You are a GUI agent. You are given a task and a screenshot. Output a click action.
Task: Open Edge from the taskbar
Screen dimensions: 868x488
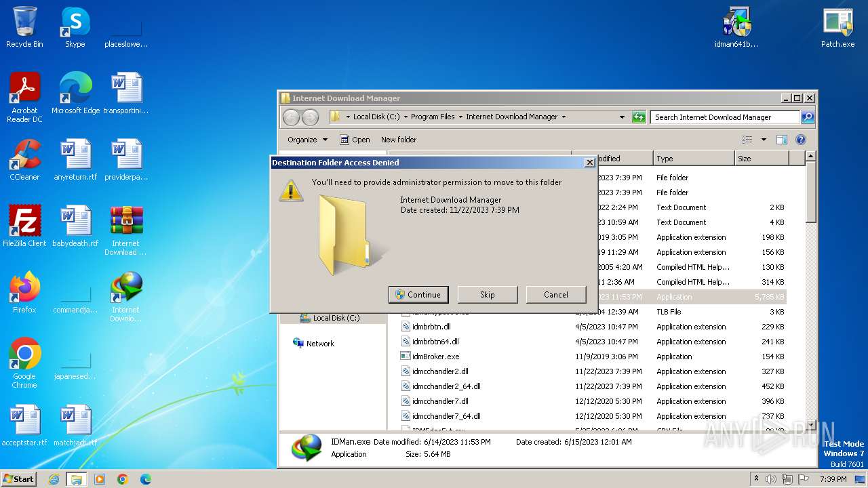(x=146, y=479)
